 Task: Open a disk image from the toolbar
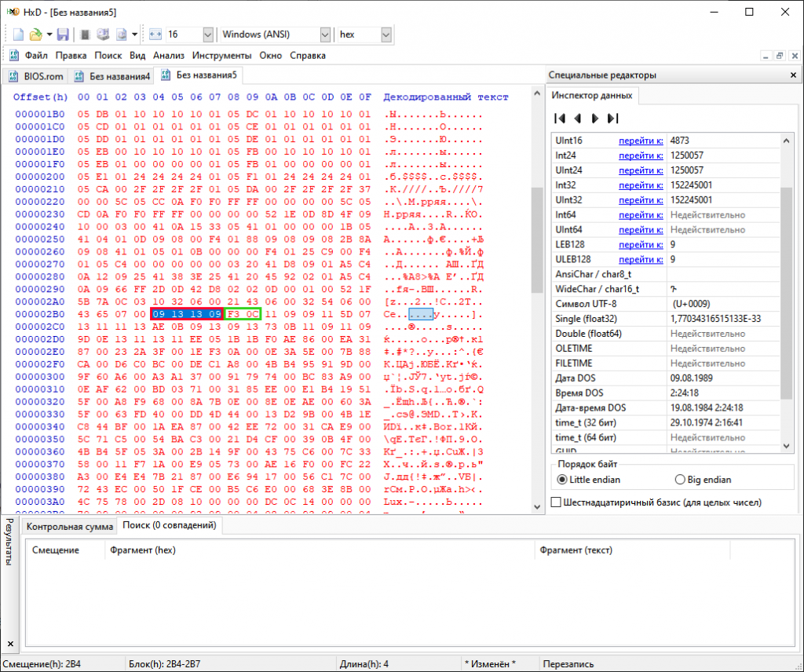pos(122,35)
